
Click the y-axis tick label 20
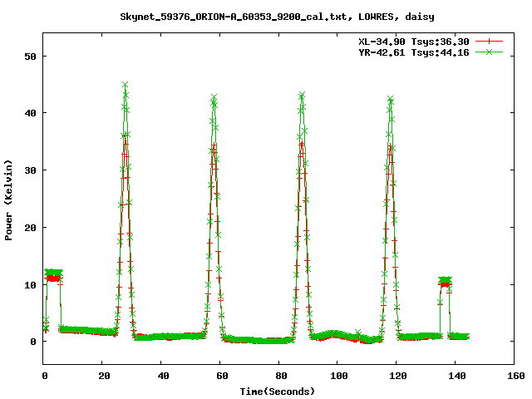(x=30, y=228)
